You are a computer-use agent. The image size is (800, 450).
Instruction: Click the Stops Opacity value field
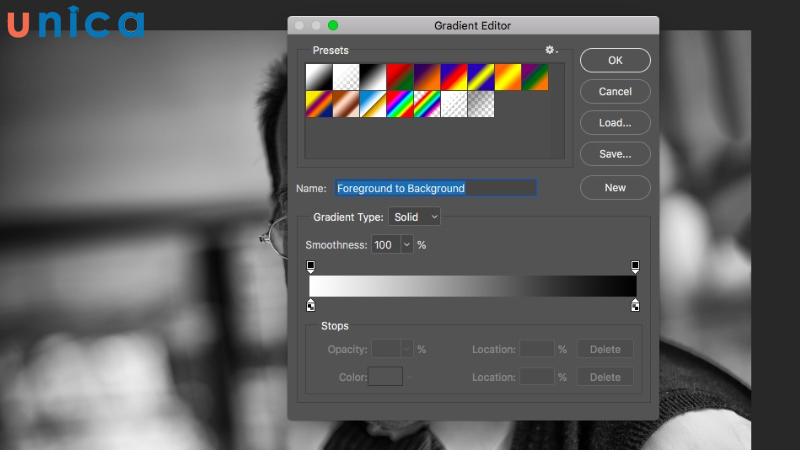click(x=386, y=349)
